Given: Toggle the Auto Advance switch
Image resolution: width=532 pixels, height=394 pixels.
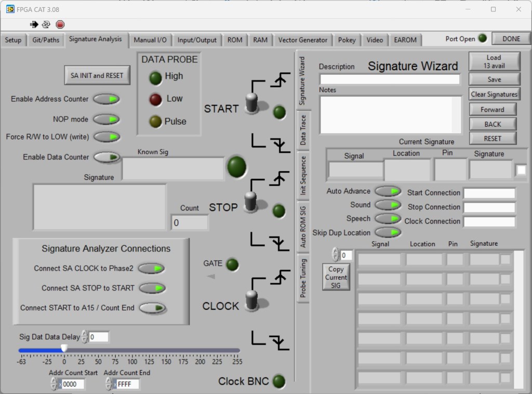Looking at the screenshot, I should [x=388, y=191].
